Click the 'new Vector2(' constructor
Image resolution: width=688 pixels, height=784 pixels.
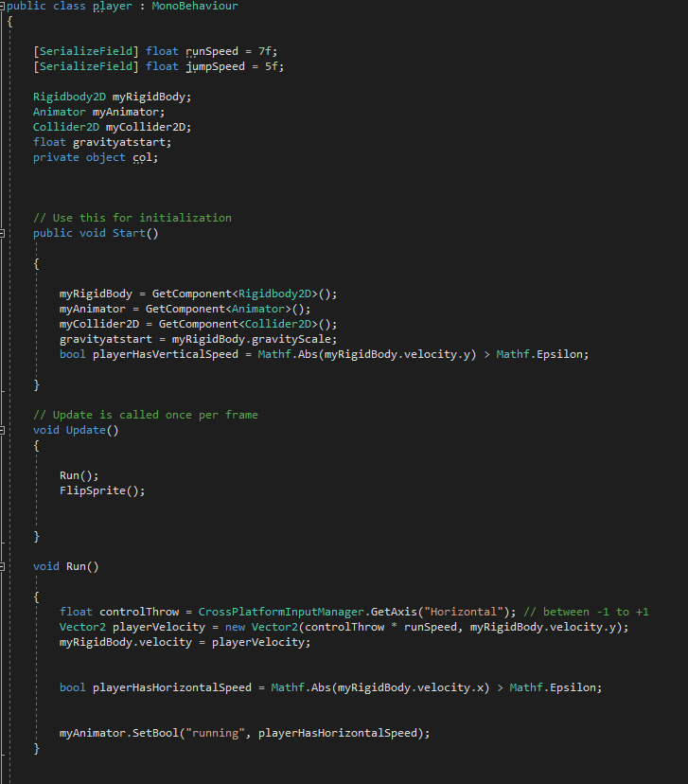pyautogui.click(x=265, y=627)
